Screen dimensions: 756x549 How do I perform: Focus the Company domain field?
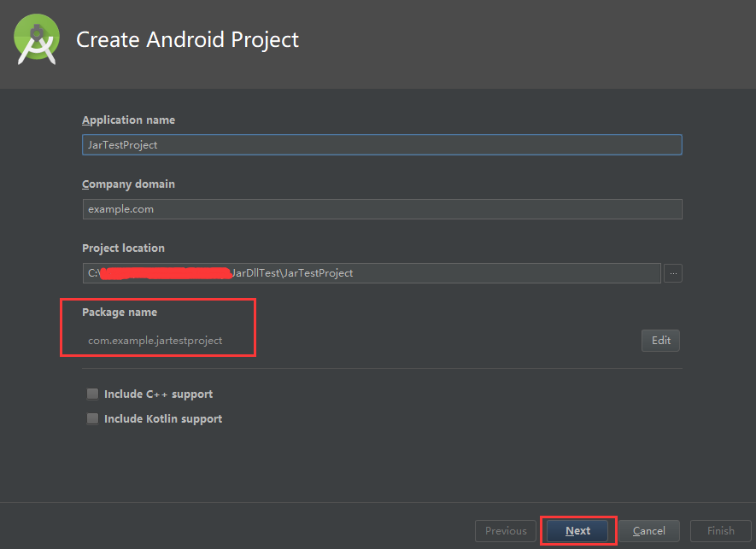point(382,209)
